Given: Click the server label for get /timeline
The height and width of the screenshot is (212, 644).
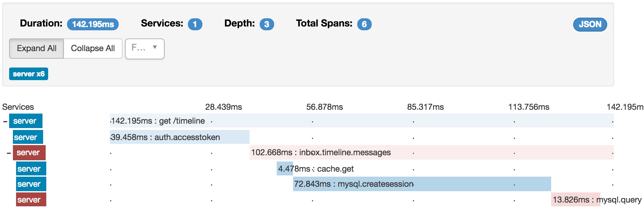Looking at the screenshot, I should pyautogui.click(x=26, y=121).
